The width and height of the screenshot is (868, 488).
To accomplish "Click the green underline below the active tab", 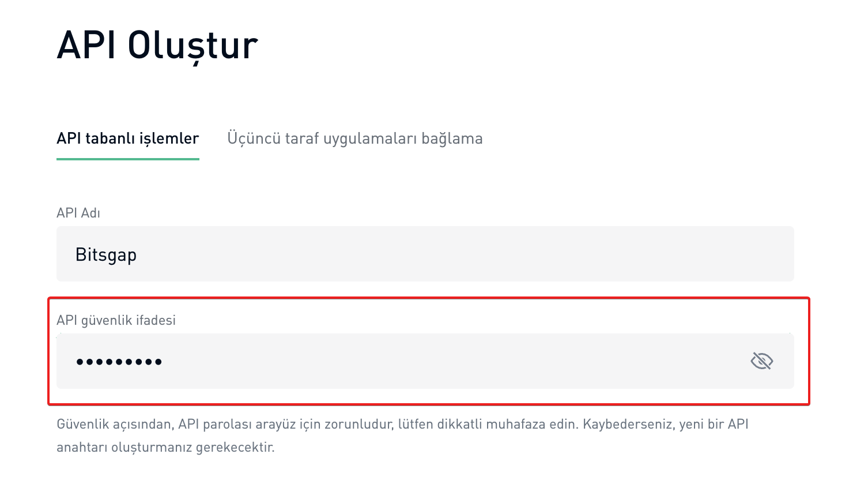I will pos(127,159).
